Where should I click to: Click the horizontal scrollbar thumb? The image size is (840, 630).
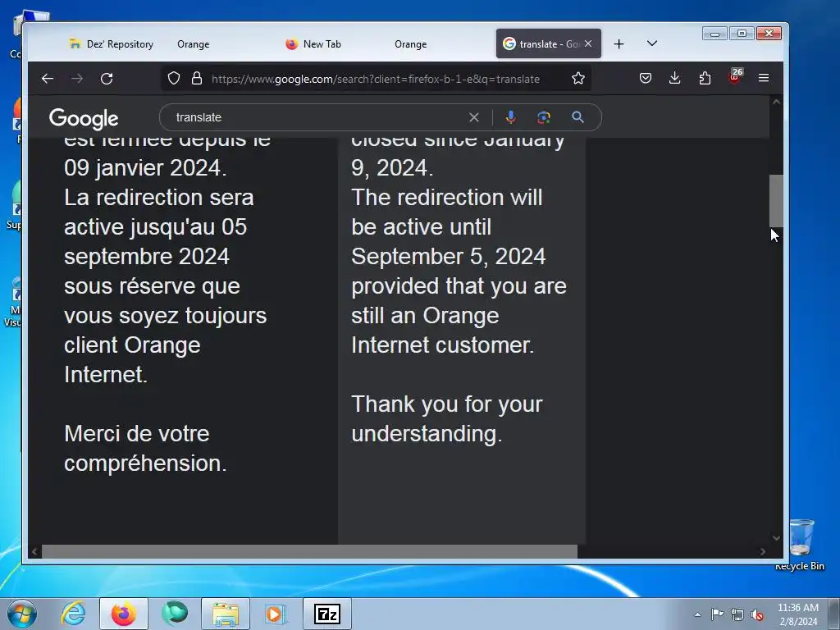(309, 551)
